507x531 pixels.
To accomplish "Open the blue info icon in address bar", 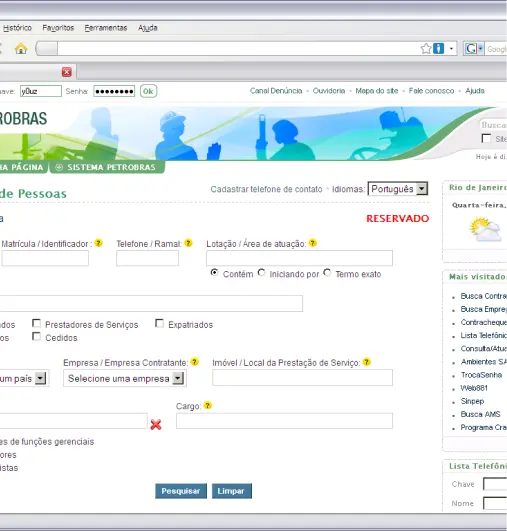I will tap(438, 49).
